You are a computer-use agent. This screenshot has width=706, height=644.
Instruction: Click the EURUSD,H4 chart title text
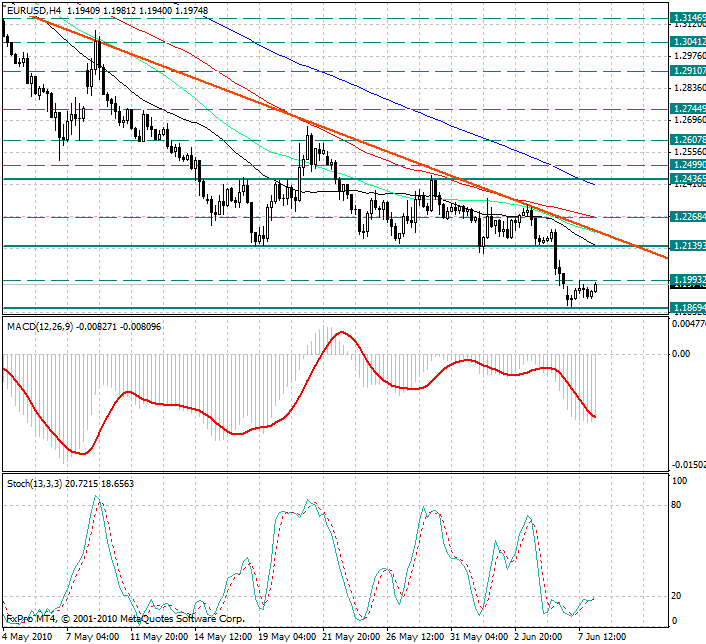click(x=34, y=10)
